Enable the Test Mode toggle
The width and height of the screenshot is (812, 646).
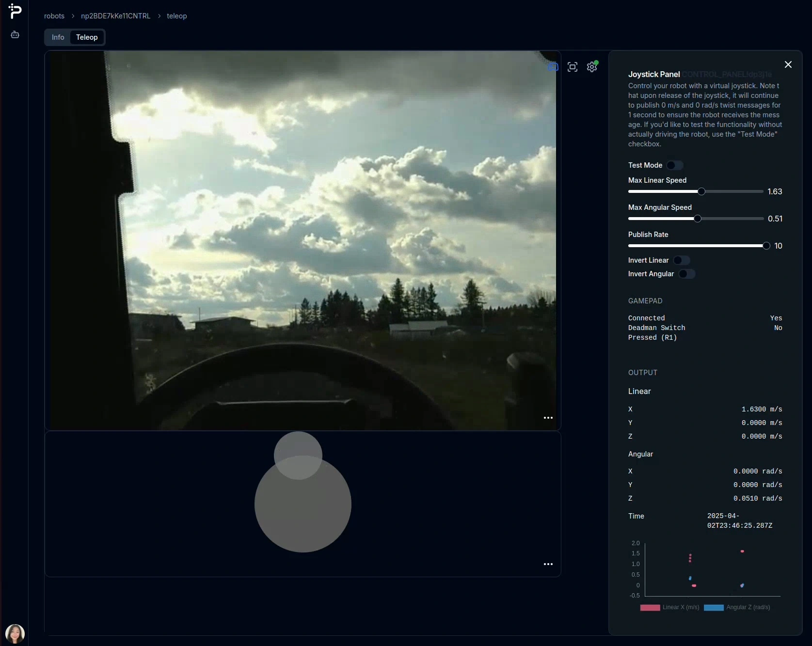tap(674, 165)
